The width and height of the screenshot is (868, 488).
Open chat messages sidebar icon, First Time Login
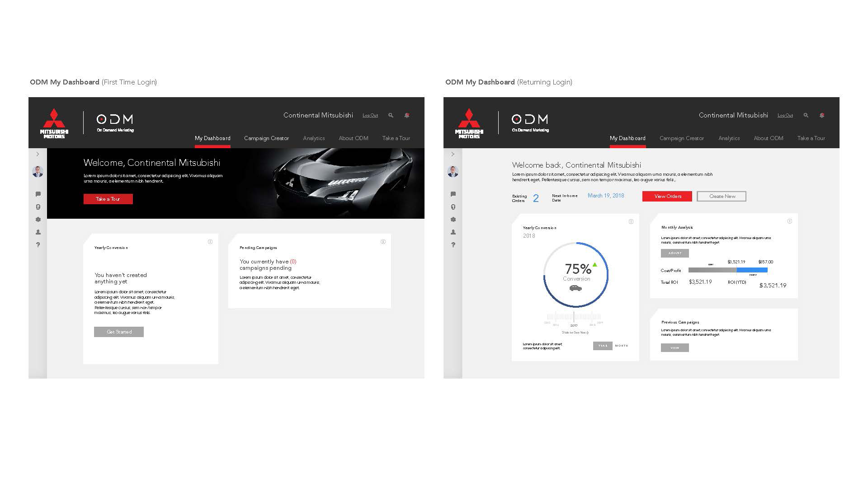[x=38, y=194]
